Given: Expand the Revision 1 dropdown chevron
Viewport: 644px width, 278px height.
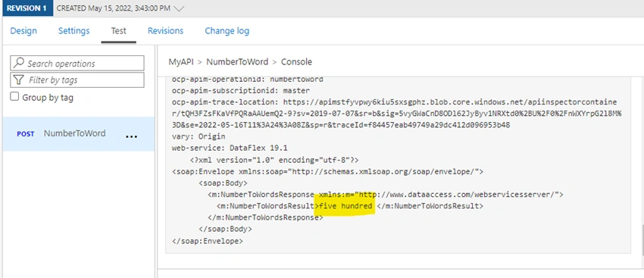Looking at the screenshot, I should click(x=179, y=8).
